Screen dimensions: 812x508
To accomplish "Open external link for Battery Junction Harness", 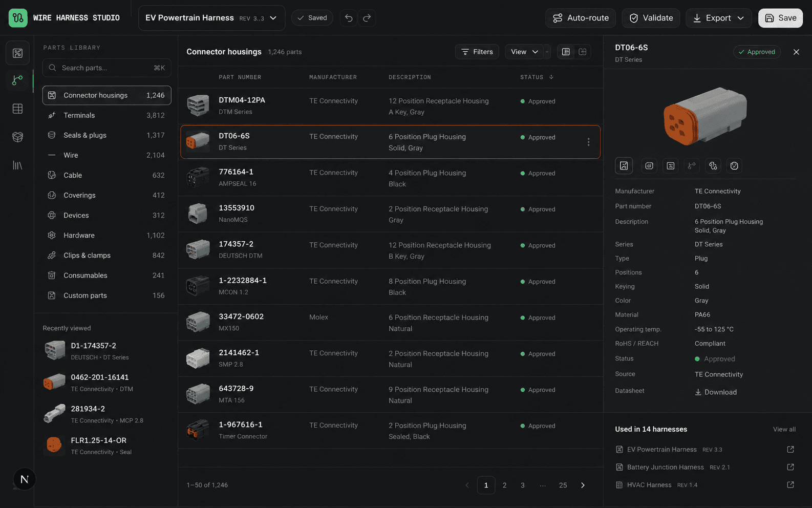I will [790, 467].
